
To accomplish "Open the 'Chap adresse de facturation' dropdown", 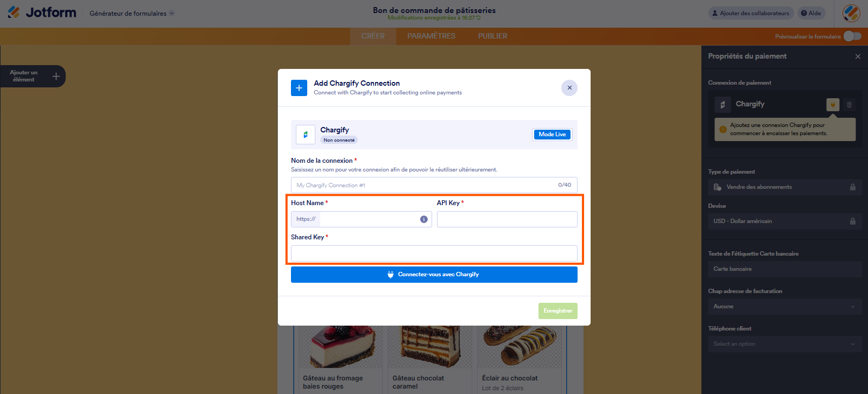I will coord(784,306).
